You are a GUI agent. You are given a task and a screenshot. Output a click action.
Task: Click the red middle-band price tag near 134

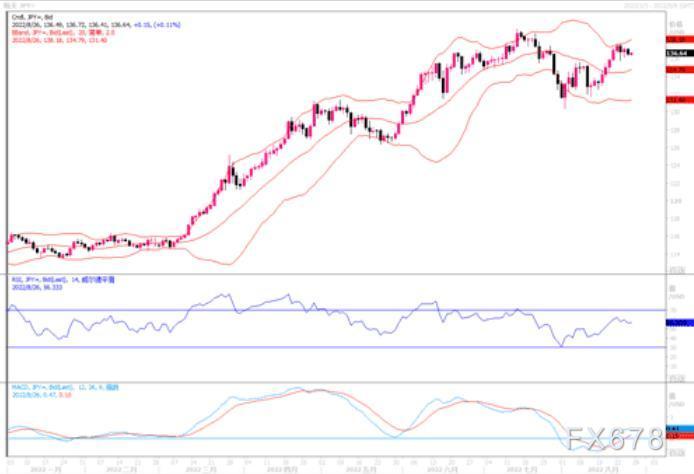click(679, 70)
